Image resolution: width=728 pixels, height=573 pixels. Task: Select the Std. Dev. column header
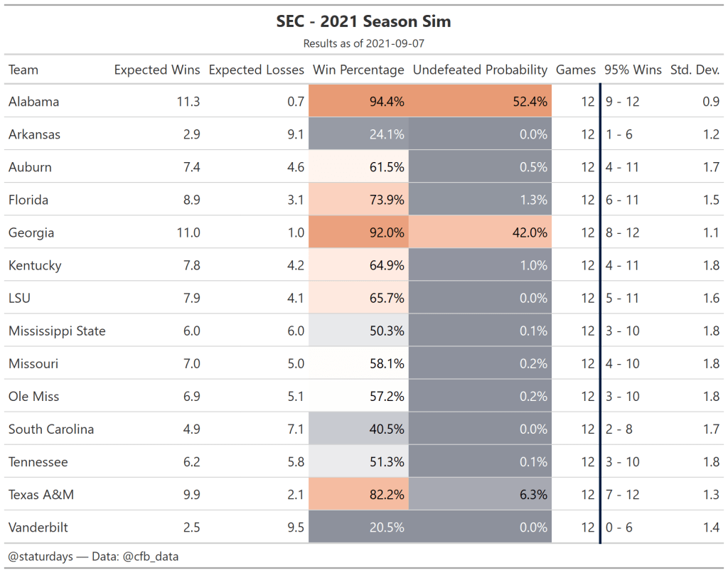(695, 70)
